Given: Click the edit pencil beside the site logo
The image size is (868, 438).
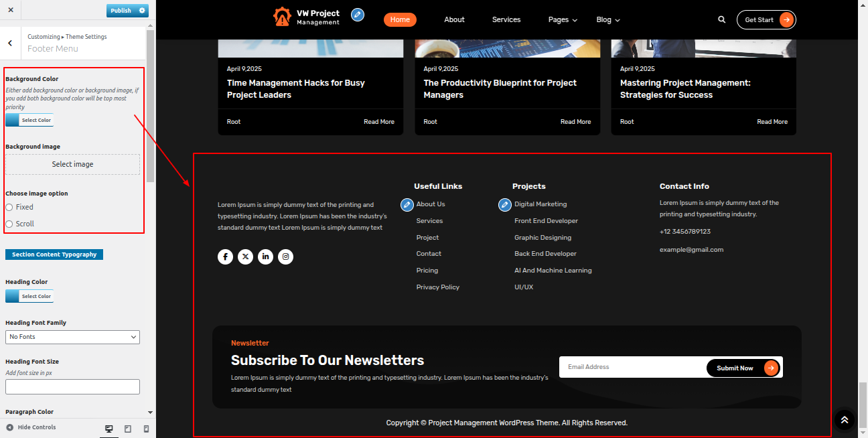Looking at the screenshot, I should click(358, 15).
